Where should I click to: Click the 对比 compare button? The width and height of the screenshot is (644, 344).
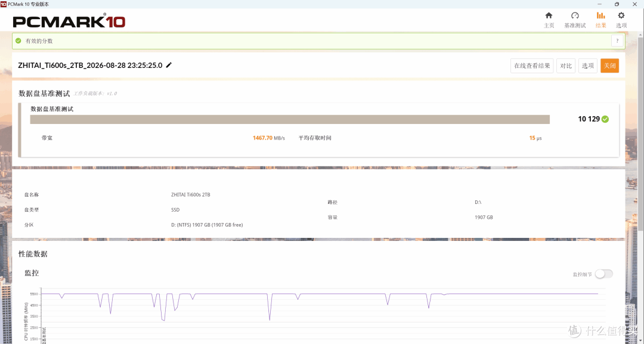coord(565,66)
